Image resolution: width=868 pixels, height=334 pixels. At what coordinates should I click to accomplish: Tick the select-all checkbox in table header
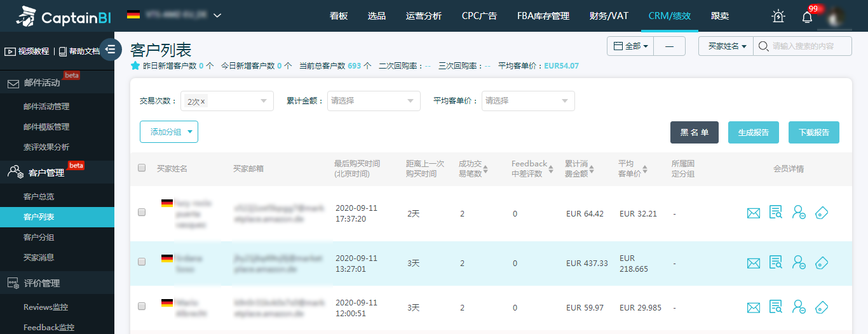coord(142,168)
